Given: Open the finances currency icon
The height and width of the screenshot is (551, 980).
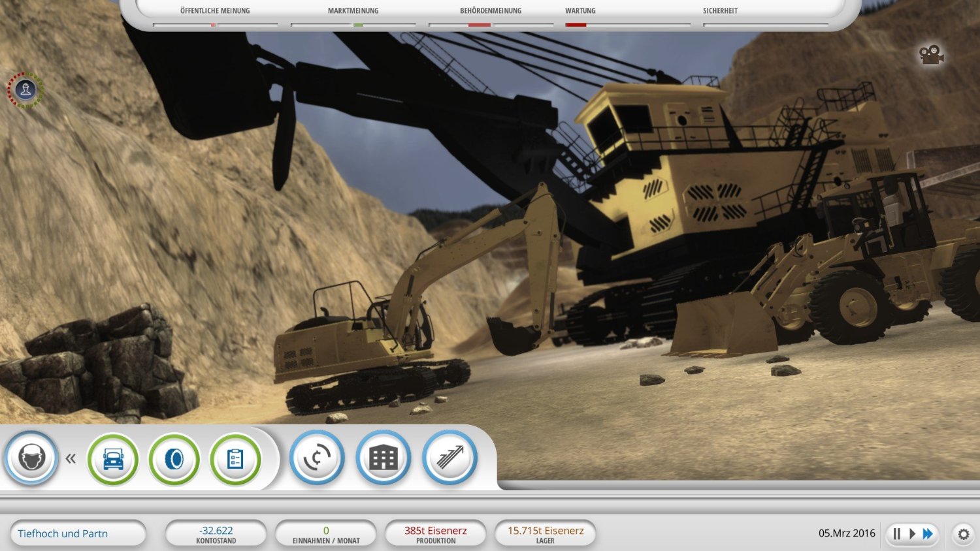Looking at the screenshot, I should pyautogui.click(x=317, y=458).
